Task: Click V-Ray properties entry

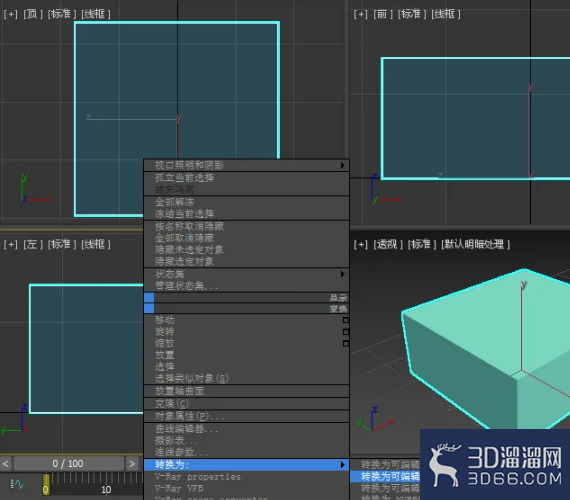Action: coord(246,477)
